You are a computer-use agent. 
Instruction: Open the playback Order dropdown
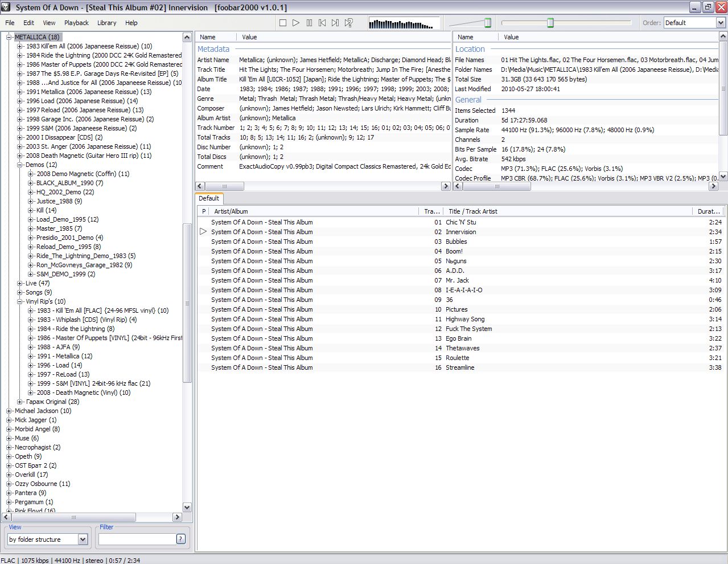point(721,23)
